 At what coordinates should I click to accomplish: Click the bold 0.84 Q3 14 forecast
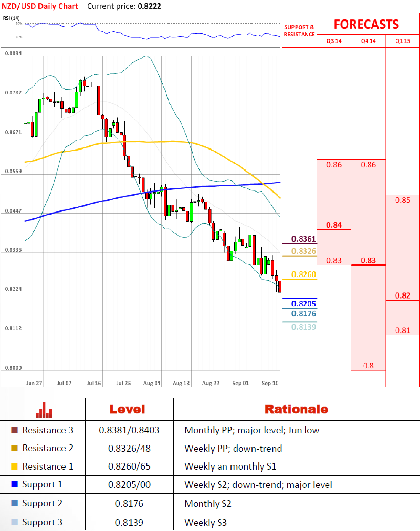tap(334, 225)
